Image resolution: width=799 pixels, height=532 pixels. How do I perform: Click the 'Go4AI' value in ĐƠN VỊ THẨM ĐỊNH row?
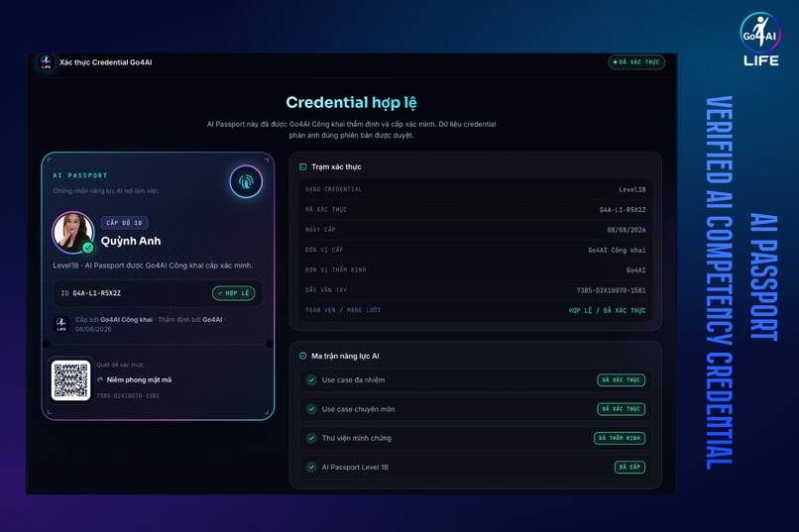point(636,269)
